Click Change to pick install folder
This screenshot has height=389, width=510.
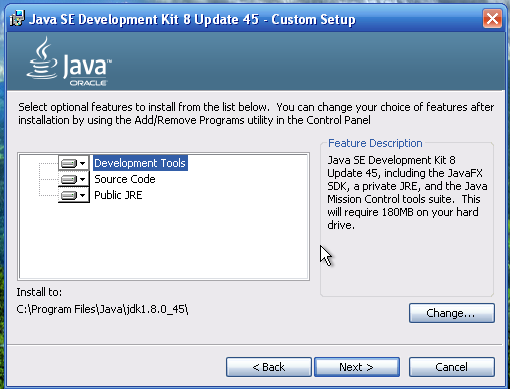(452, 313)
